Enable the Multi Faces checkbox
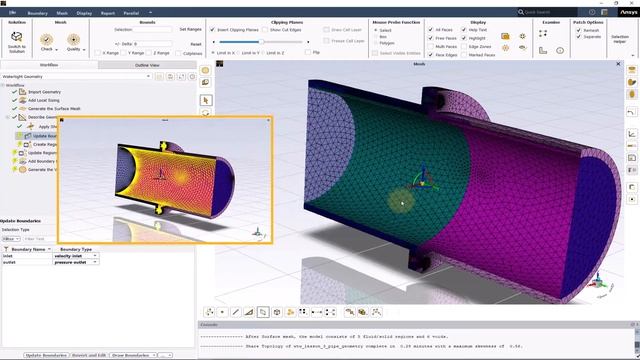 (x=431, y=47)
